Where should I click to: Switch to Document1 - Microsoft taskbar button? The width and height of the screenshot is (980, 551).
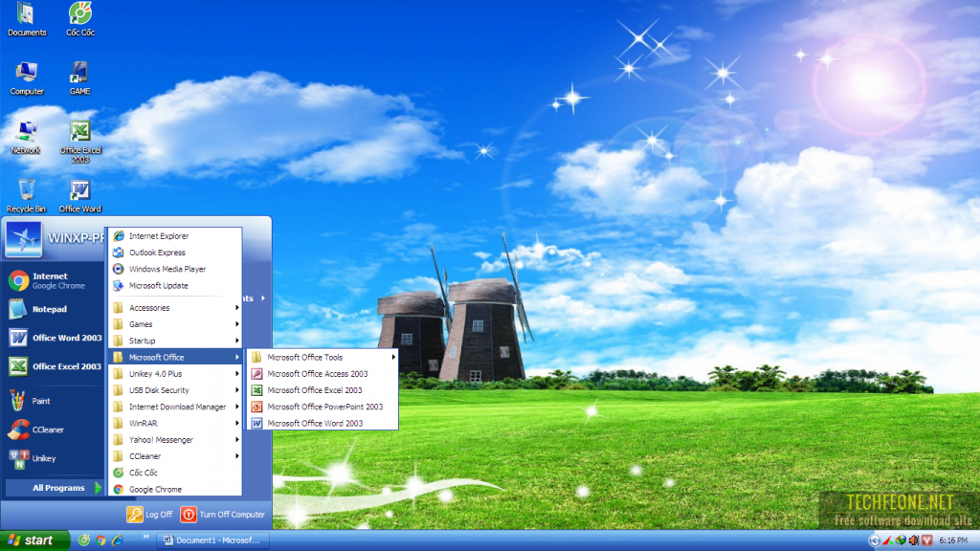coord(213,540)
